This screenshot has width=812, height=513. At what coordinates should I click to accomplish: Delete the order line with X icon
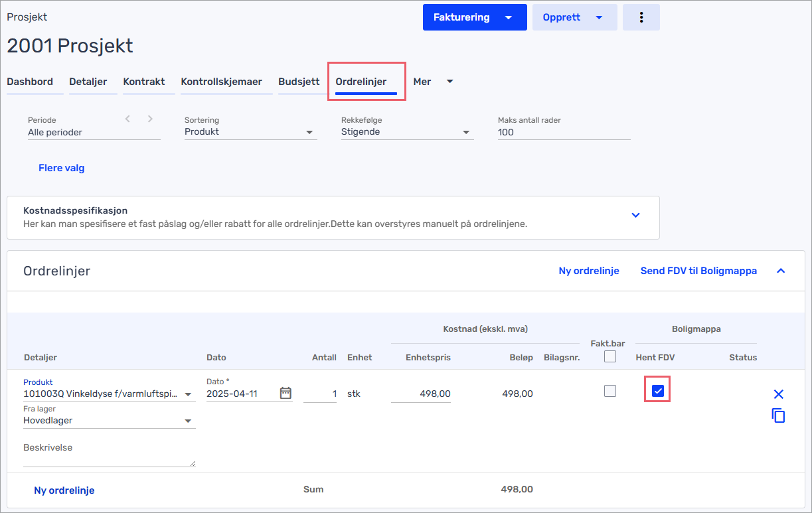779,394
